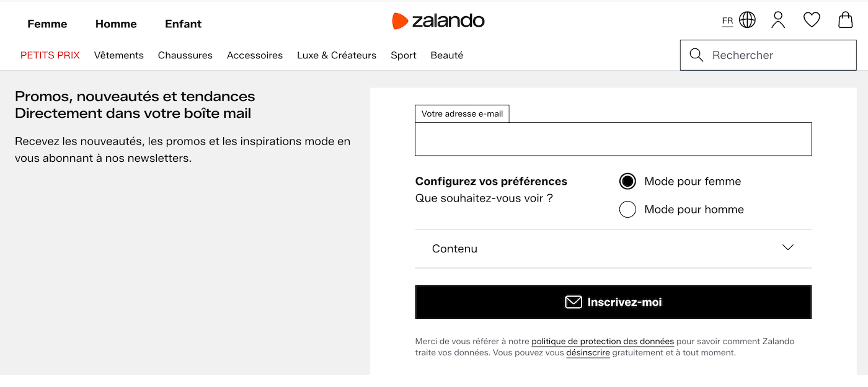Collapse the Contenu preferences panel
The image size is (868, 387).
point(787,247)
